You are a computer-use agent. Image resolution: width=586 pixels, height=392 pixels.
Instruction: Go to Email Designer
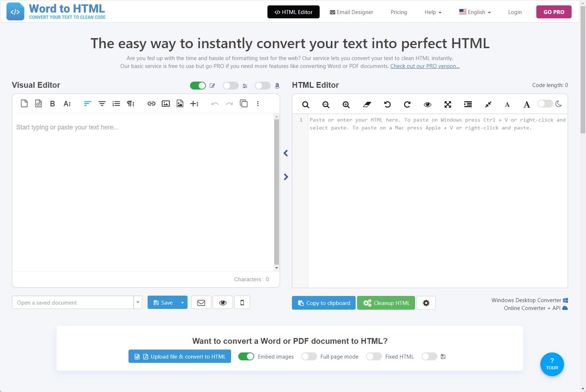click(x=351, y=12)
